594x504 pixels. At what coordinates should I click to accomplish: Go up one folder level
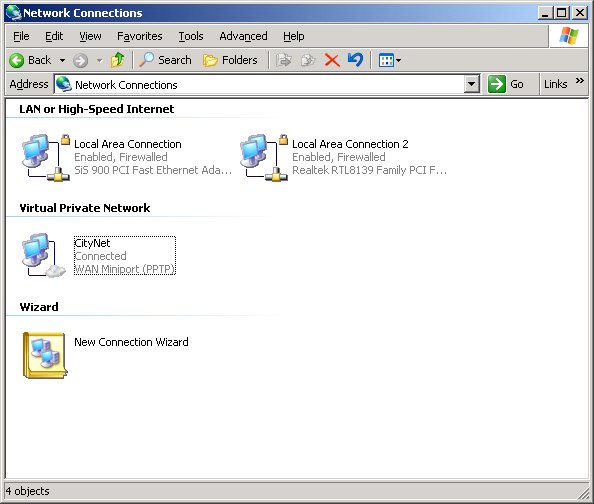(117, 60)
